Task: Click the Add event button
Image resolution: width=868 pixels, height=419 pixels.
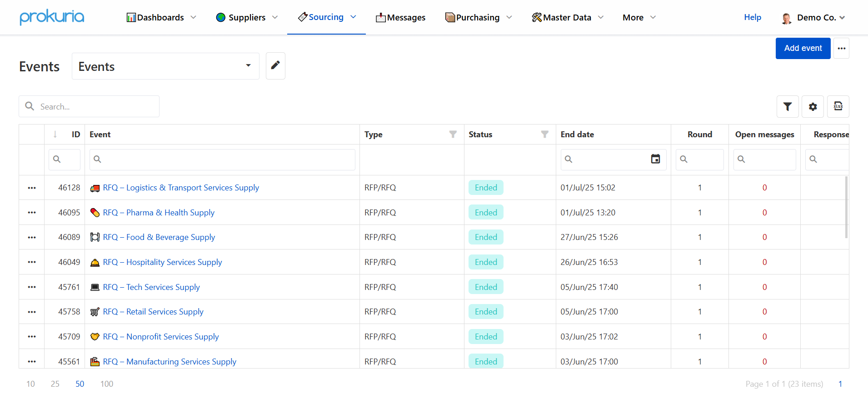Action: click(x=803, y=48)
